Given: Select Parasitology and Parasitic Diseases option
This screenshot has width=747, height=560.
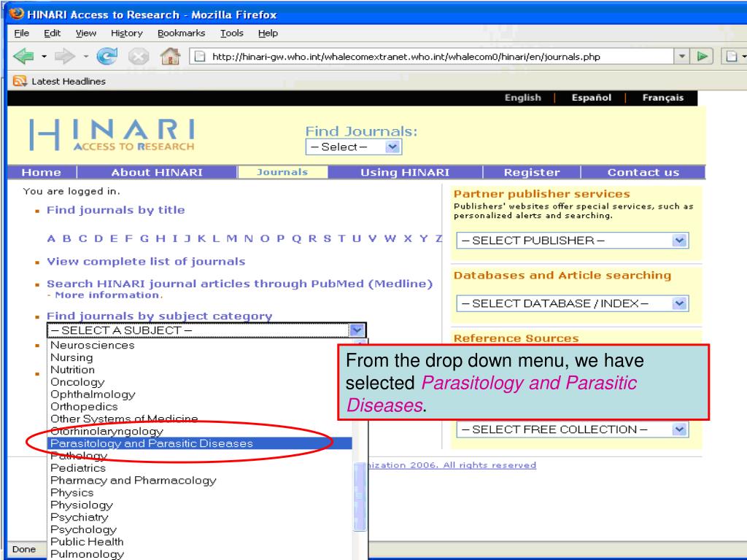Looking at the screenshot, I should (200, 443).
